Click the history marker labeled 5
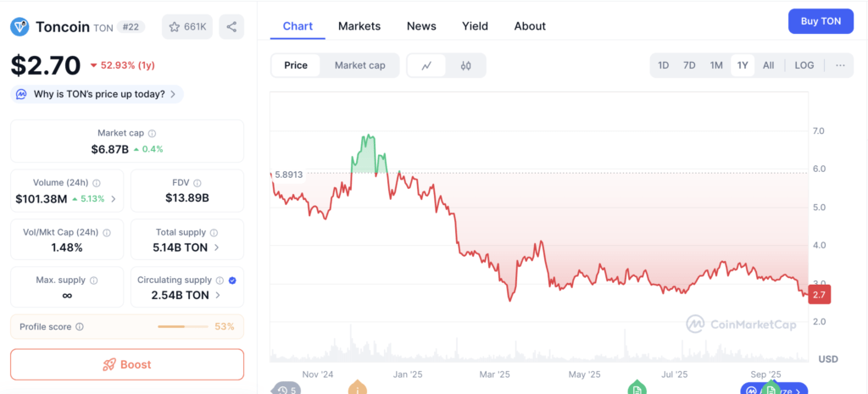This screenshot has width=868, height=394. click(287, 390)
